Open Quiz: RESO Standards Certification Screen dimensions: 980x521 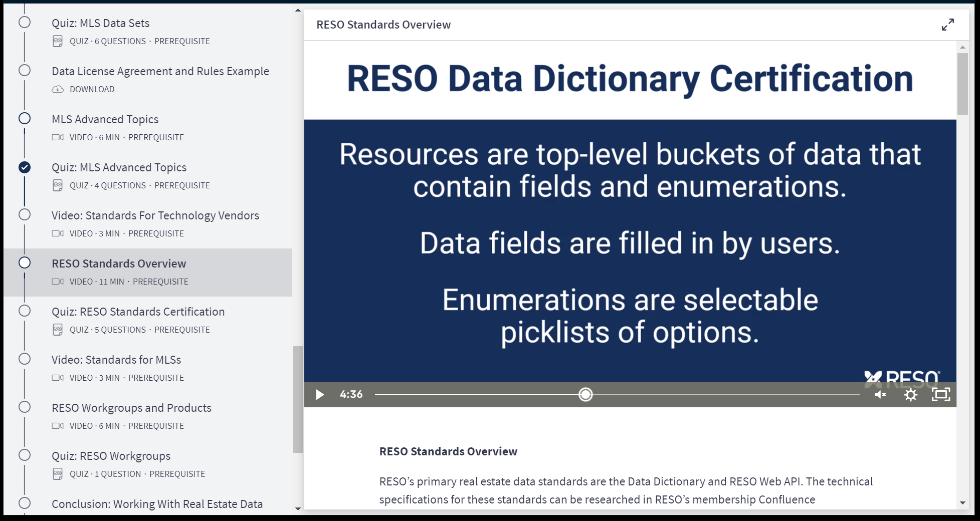coord(138,312)
